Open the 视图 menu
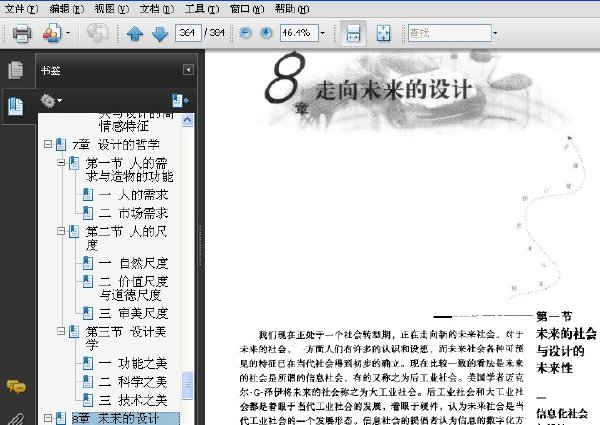 point(112,8)
